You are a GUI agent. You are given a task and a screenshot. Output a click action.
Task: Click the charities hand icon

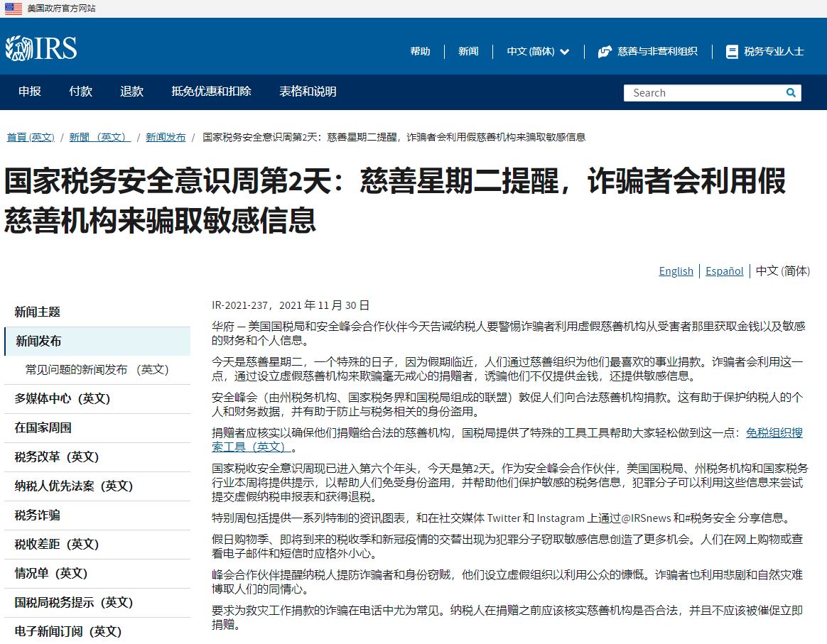(x=605, y=52)
